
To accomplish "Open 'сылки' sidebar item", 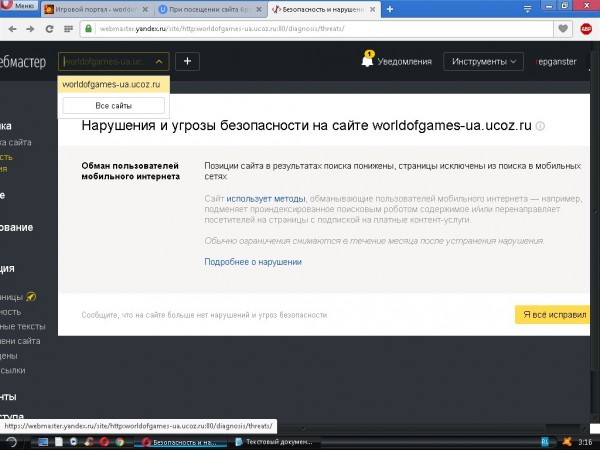I will [x=13, y=370].
